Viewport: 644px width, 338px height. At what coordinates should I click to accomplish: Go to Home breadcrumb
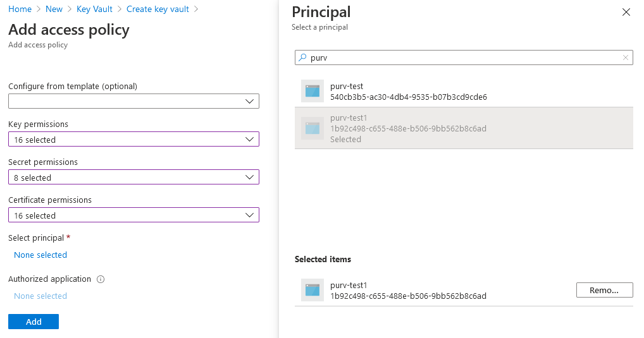[20, 9]
